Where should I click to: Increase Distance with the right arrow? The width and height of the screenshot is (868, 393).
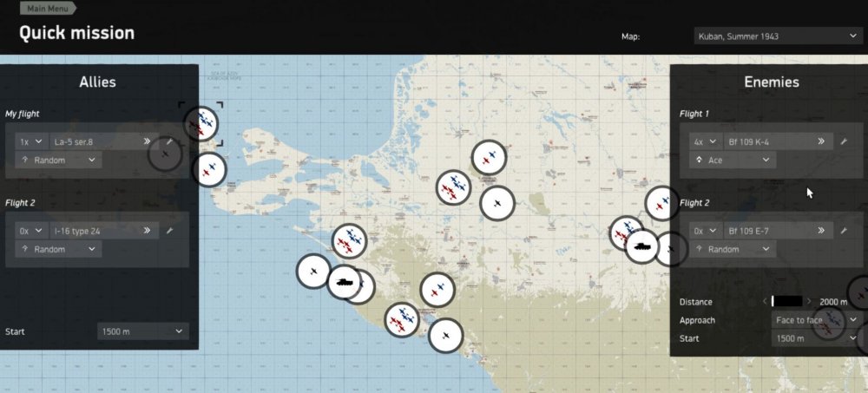(809, 302)
